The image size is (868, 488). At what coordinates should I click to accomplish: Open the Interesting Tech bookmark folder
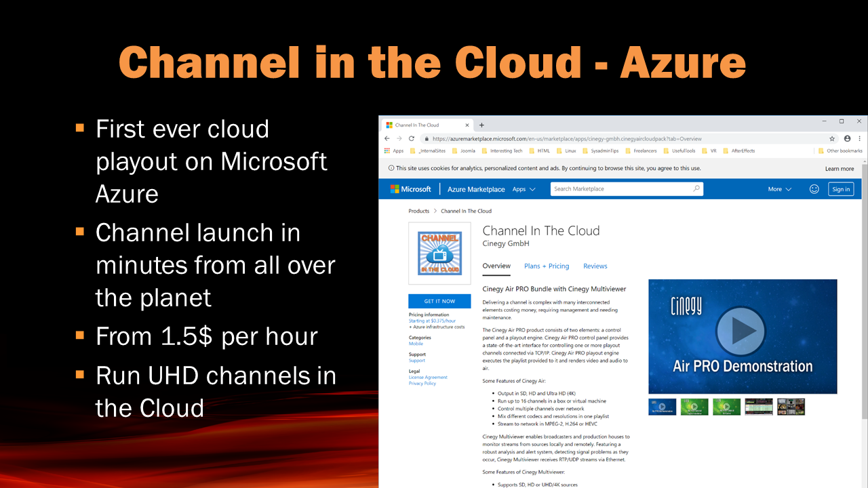[x=501, y=151]
